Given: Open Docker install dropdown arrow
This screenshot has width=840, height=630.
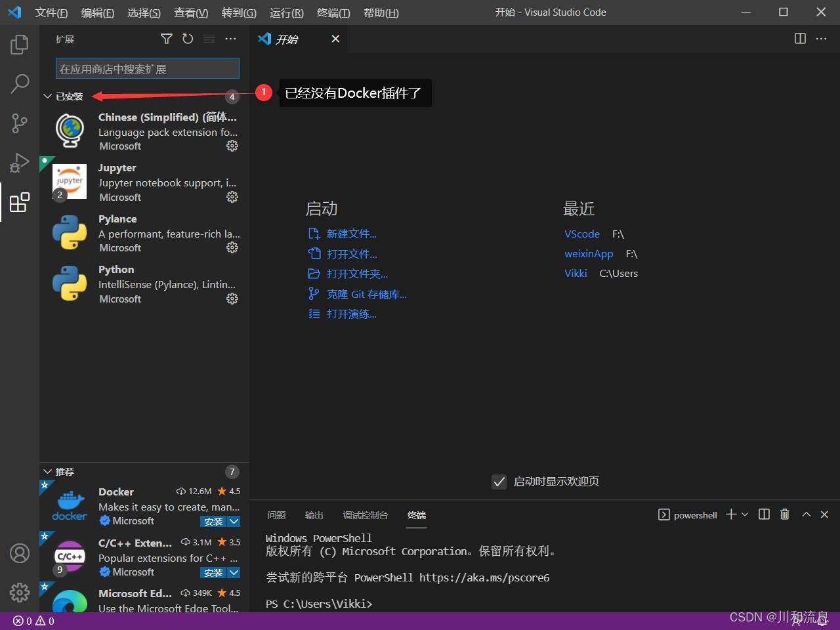Looking at the screenshot, I should [234, 522].
